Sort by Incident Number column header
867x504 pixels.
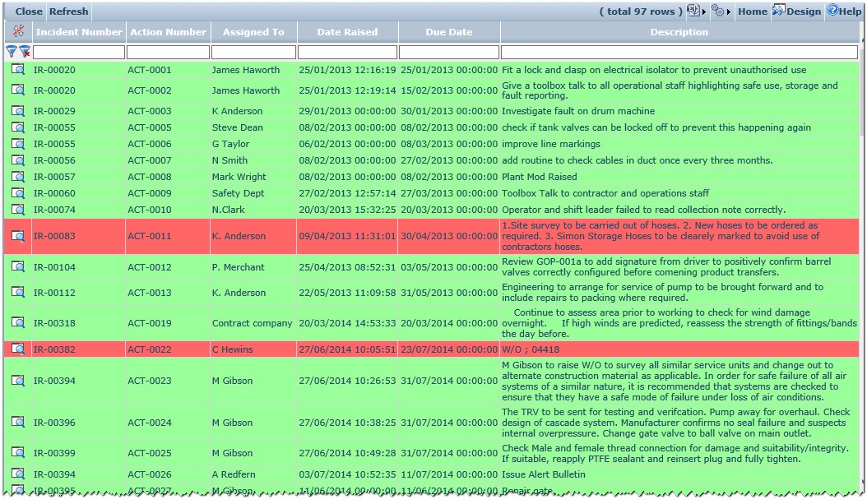click(x=78, y=32)
